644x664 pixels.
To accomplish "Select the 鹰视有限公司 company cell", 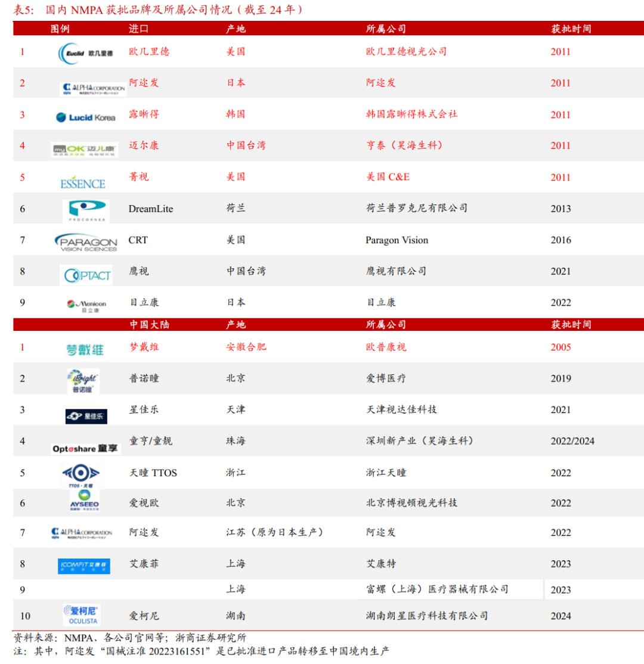I will (x=396, y=271).
